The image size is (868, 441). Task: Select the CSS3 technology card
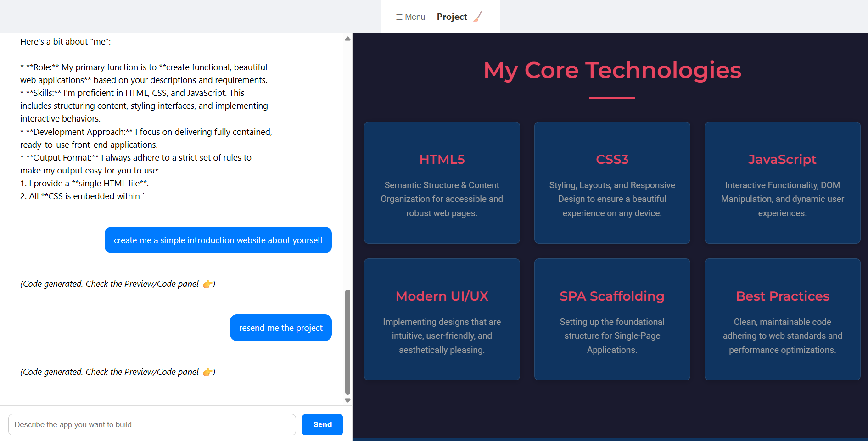(612, 183)
